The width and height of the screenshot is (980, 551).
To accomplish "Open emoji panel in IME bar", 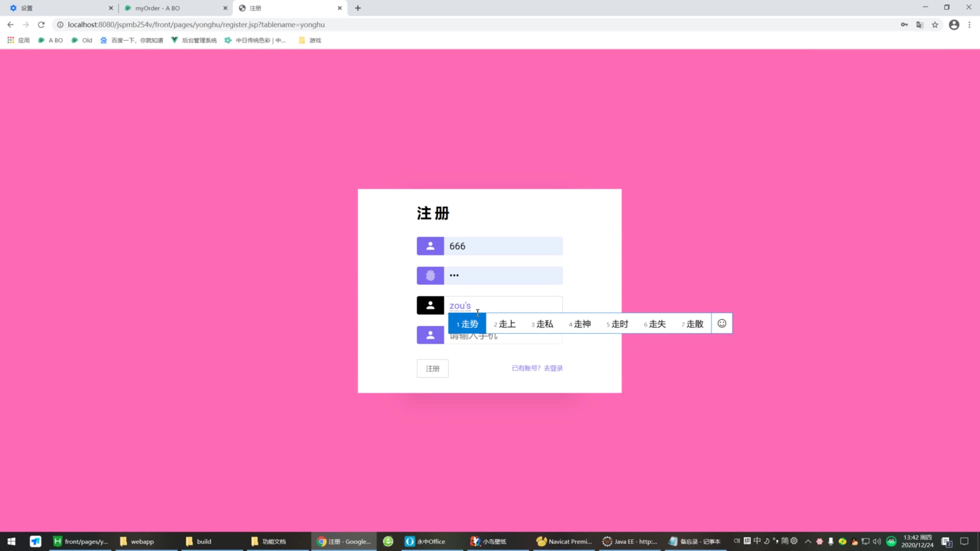I will pyautogui.click(x=722, y=323).
